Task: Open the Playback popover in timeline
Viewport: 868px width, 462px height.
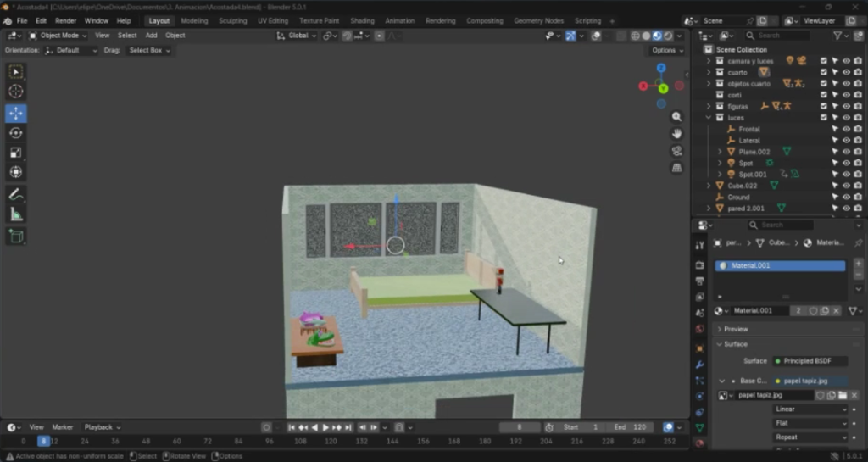Action: (102, 427)
